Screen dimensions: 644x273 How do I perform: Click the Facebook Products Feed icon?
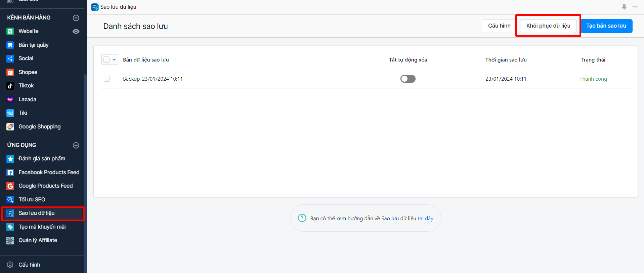coord(10,172)
